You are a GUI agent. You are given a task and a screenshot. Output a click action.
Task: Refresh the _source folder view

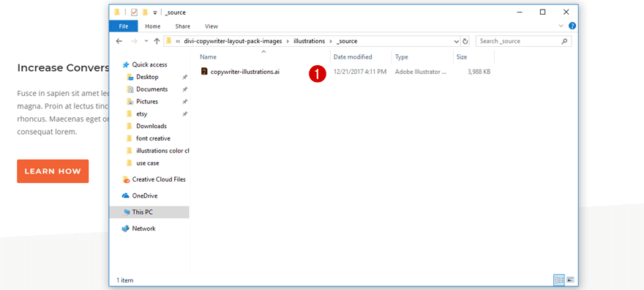pos(465,41)
